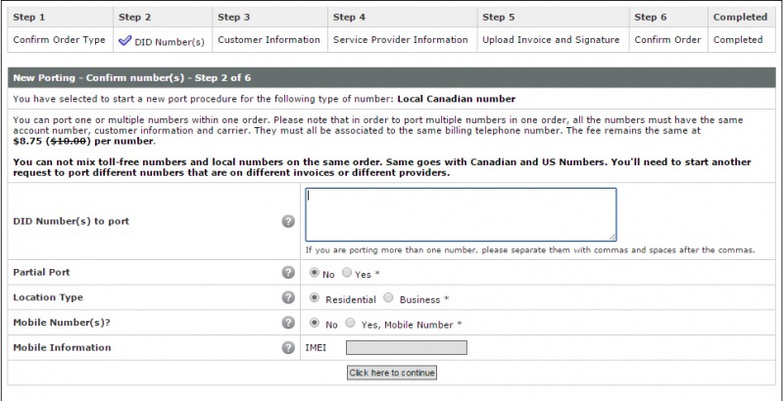Click the 'Click here to continue' button
The image size is (784, 401).
(392, 372)
